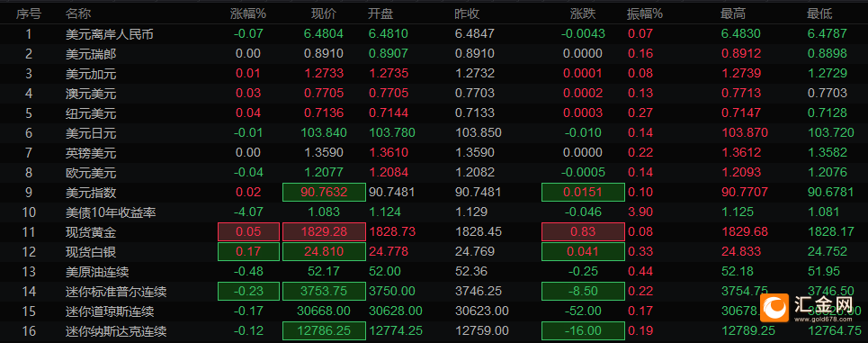The height and width of the screenshot is (343, 868).
Task: Click the change value -0.0043
Action: (x=583, y=34)
